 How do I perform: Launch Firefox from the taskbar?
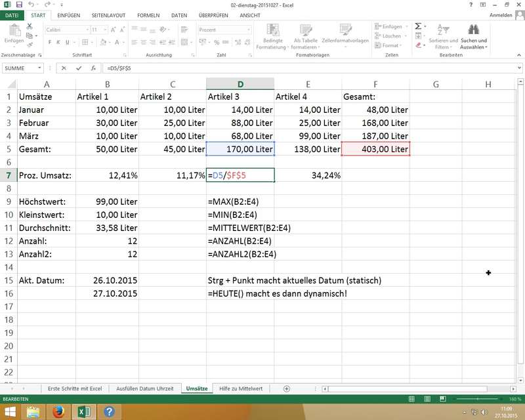tap(58, 411)
